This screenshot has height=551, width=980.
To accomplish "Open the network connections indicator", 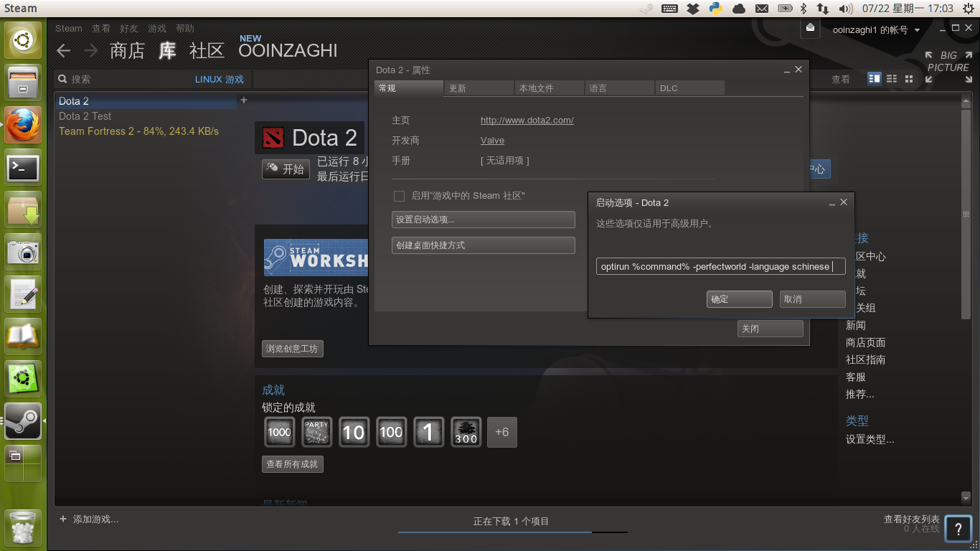I will [x=823, y=9].
